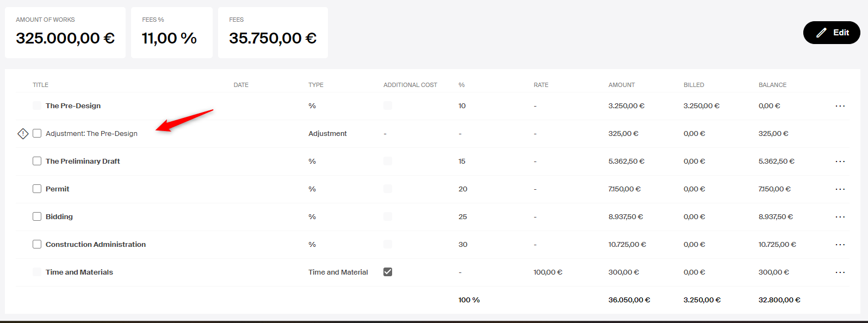868x323 pixels.
Task: Click the pencil icon in Edit button
Action: [821, 33]
